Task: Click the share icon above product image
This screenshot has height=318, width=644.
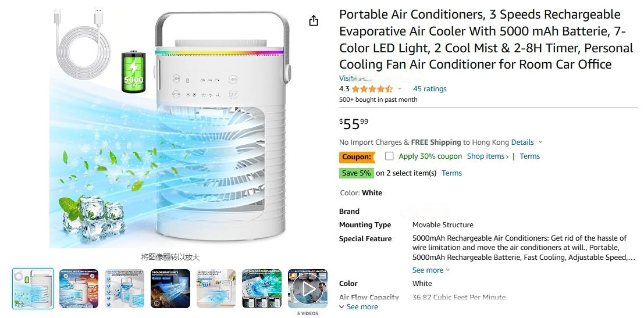Action: (x=314, y=20)
